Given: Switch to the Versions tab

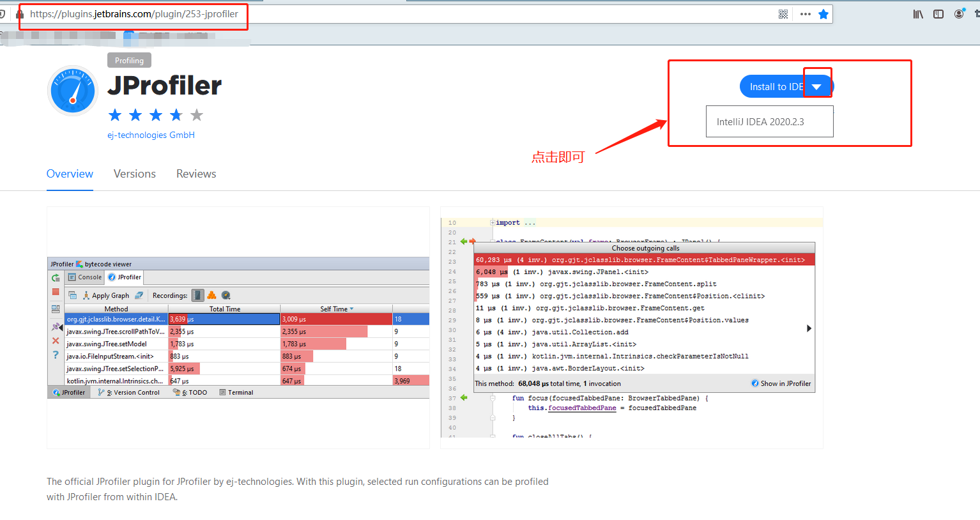Looking at the screenshot, I should 135,174.
